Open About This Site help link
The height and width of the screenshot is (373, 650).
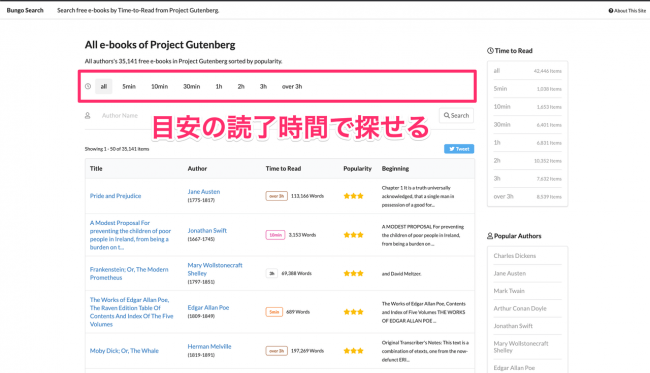(627, 10)
